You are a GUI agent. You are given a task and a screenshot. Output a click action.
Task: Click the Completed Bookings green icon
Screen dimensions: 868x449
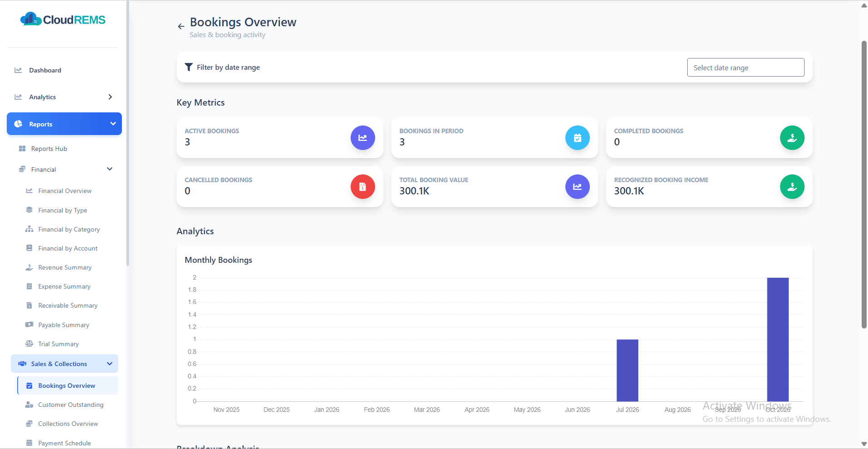click(792, 138)
